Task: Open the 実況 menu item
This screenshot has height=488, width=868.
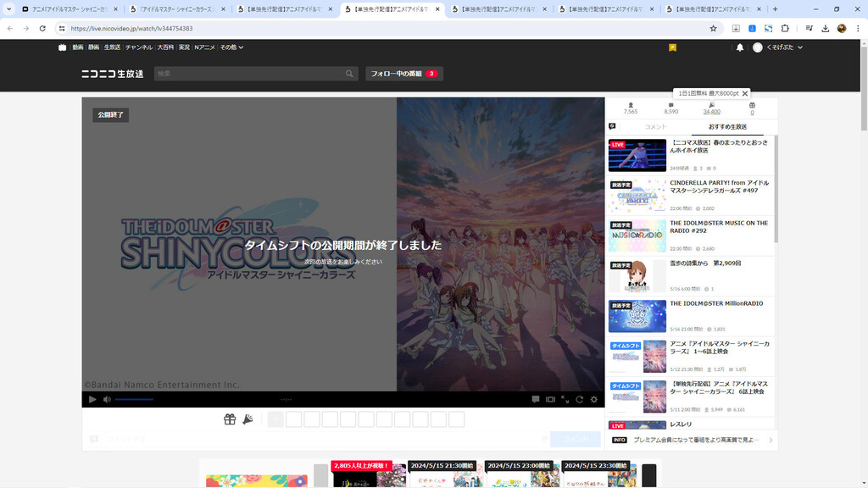Action: [184, 47]
